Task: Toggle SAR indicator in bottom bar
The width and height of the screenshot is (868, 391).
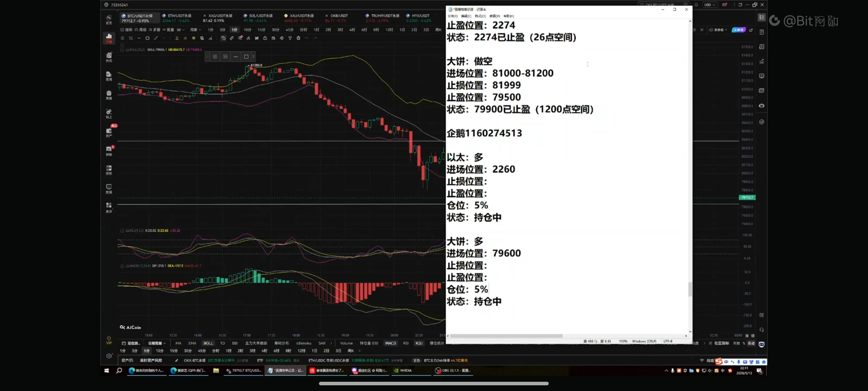Action: pos(322,343)
